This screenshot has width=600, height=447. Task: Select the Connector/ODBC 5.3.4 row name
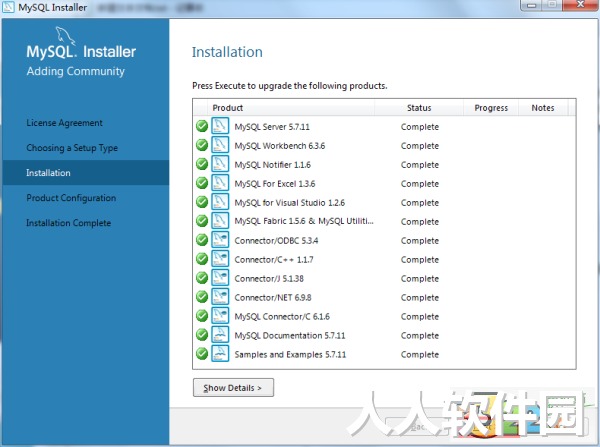click(276, 241)
